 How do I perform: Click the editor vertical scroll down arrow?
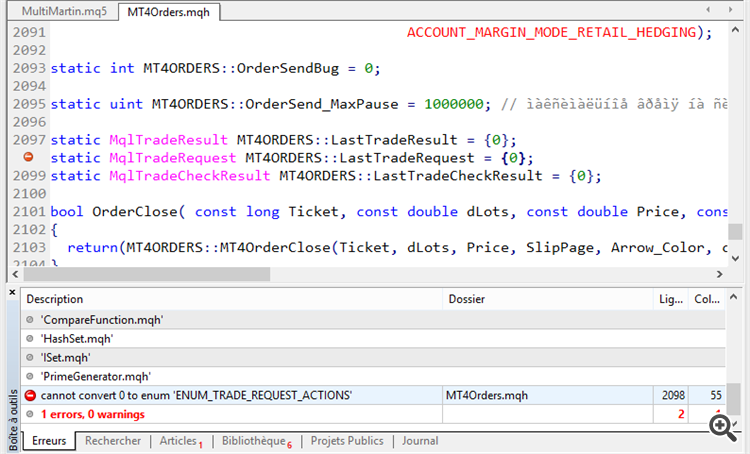[x=735, y=258]
